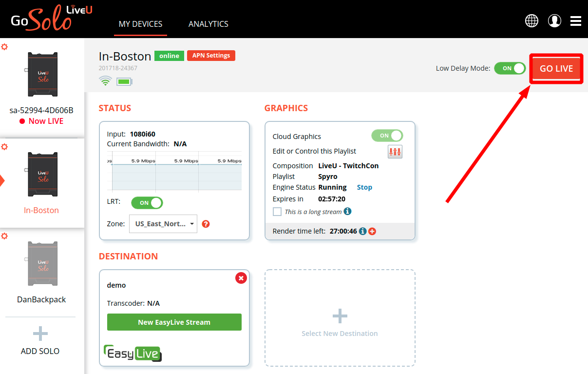
Task: Open gear settings for sa-52994-4D606B
Action: [x=4, y=47]
